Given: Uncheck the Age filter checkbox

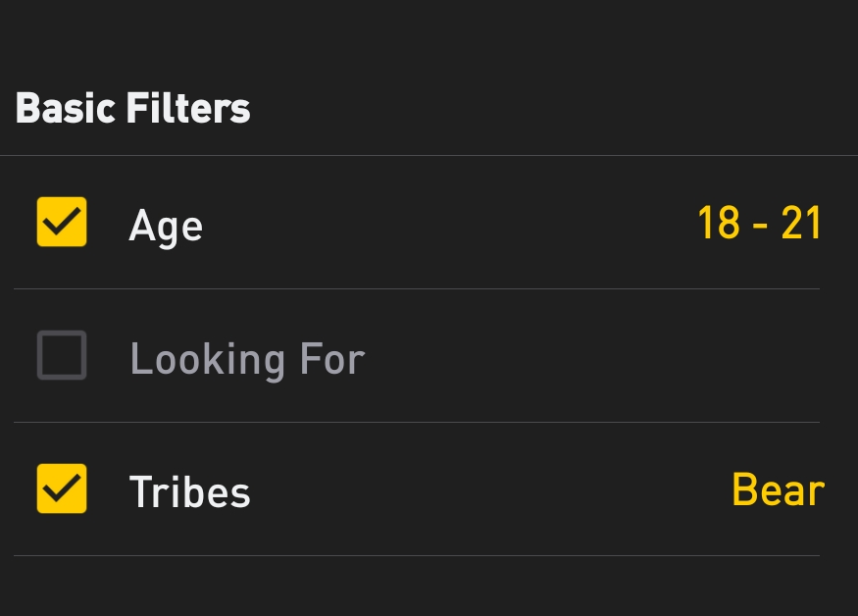Looking at the screenshot, I should click(x=62, y=222).
